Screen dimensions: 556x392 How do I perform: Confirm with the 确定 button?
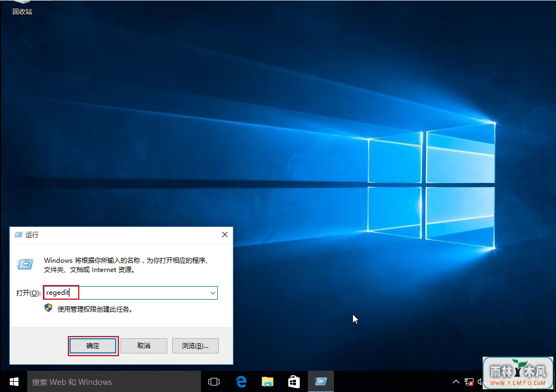[x=92, y=345]
